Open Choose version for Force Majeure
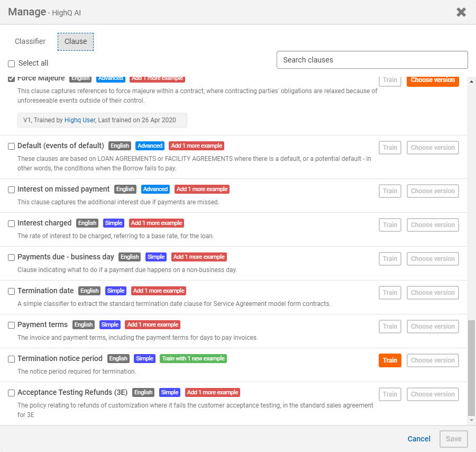The height and width of the screenshot is (452, 476). (x=433, y=80)
